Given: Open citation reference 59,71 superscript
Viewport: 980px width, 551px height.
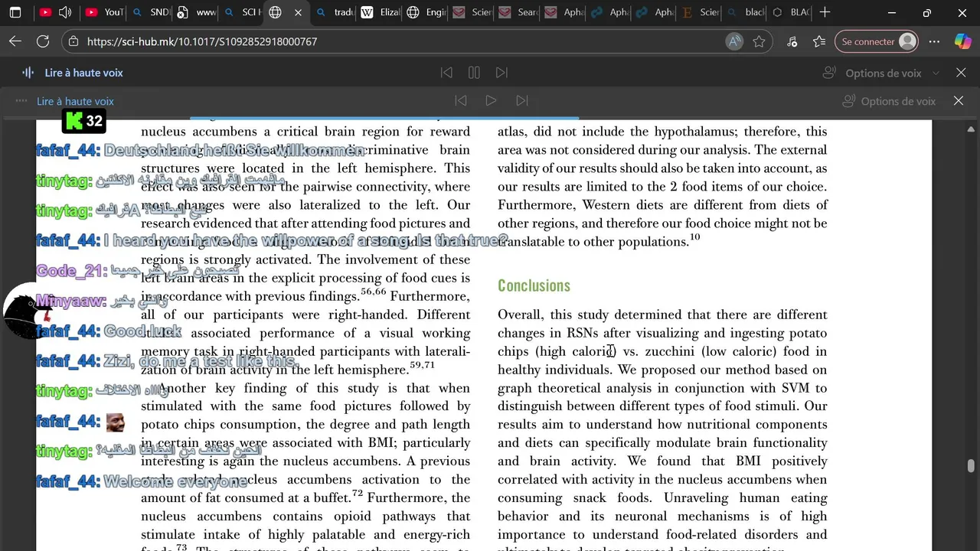Looking at the screenshot, I should point(422,365).
